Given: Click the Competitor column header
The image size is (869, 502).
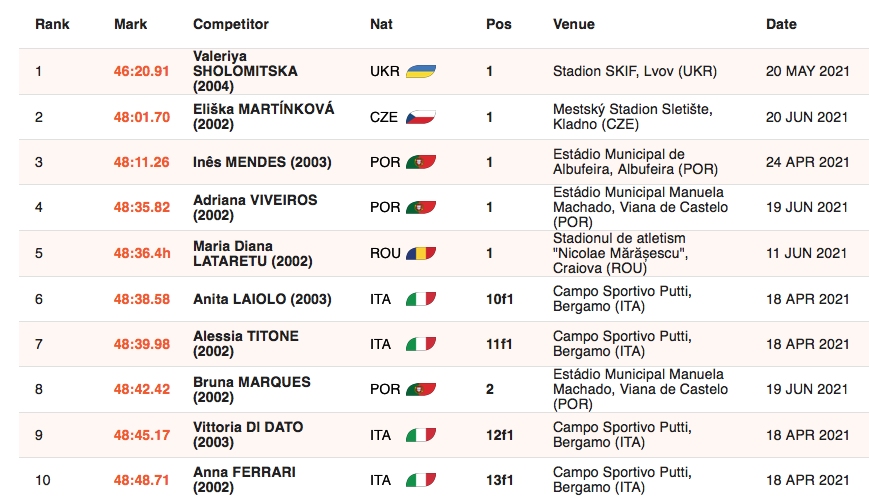Looking at the screenshot, I should [231, 24].
